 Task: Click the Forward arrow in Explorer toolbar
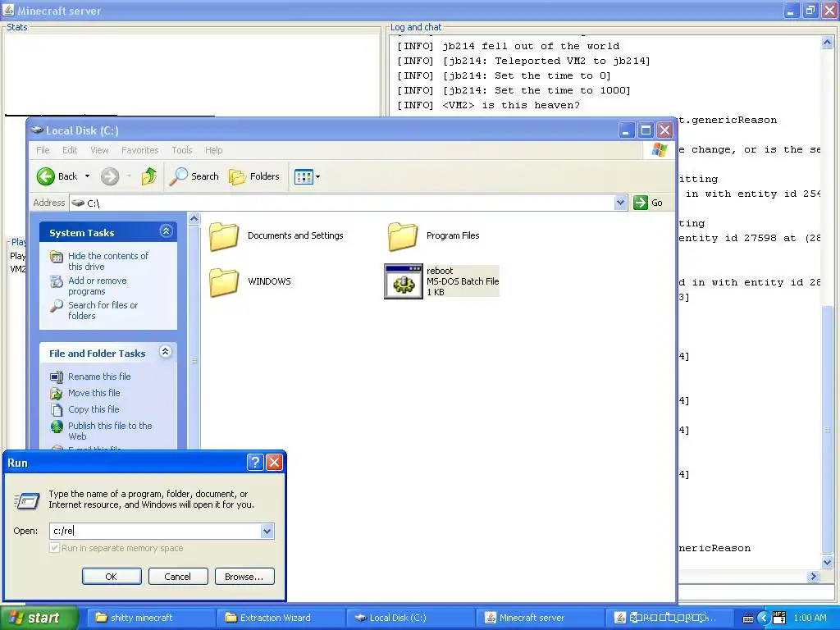click(110, 176)
